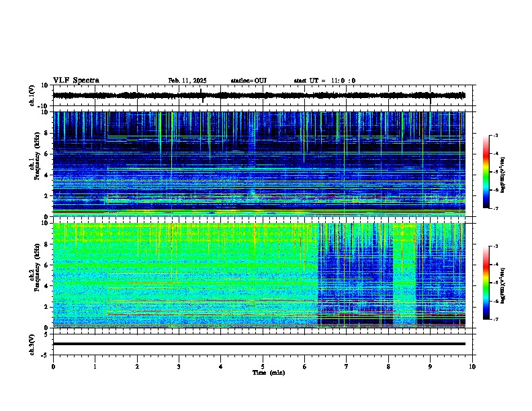The image size is (532, 411).
Task: Click the "ch.2 Frequency (kHz)" axis label
Action: point(35,267)
